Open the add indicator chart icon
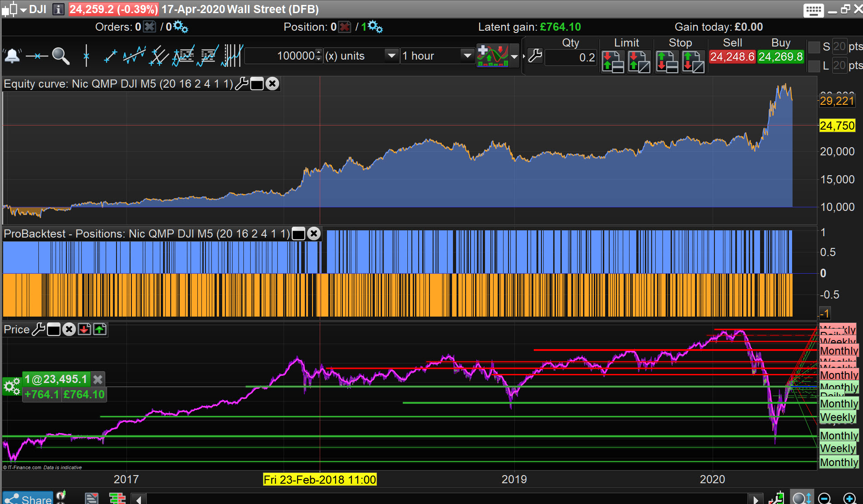This screenshot has width=863, height=504. coord(493,56)
